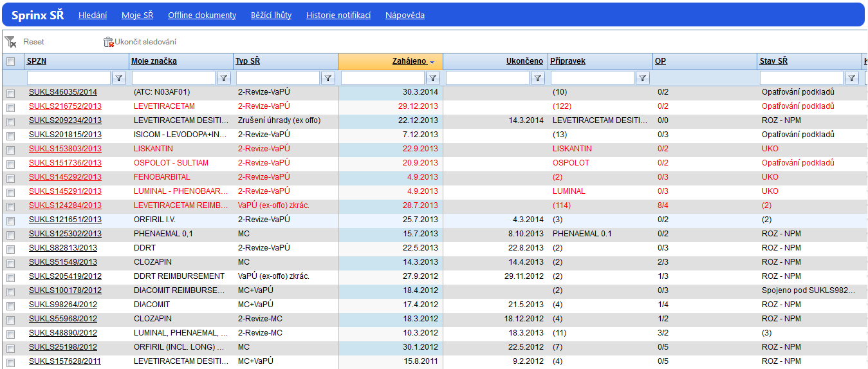Click the Stav SŘ filter text field

click(x=802, y=78)
